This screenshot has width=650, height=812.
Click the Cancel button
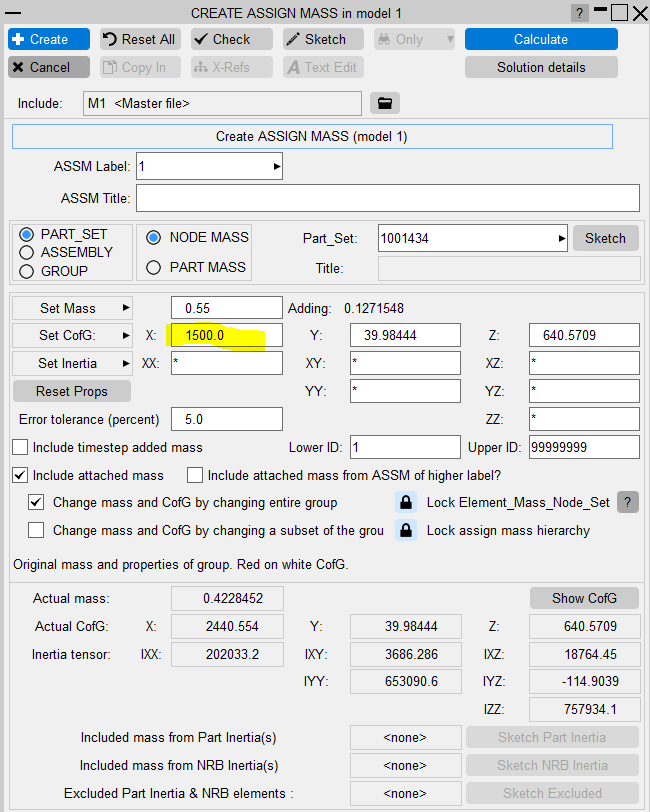[49, 67]
